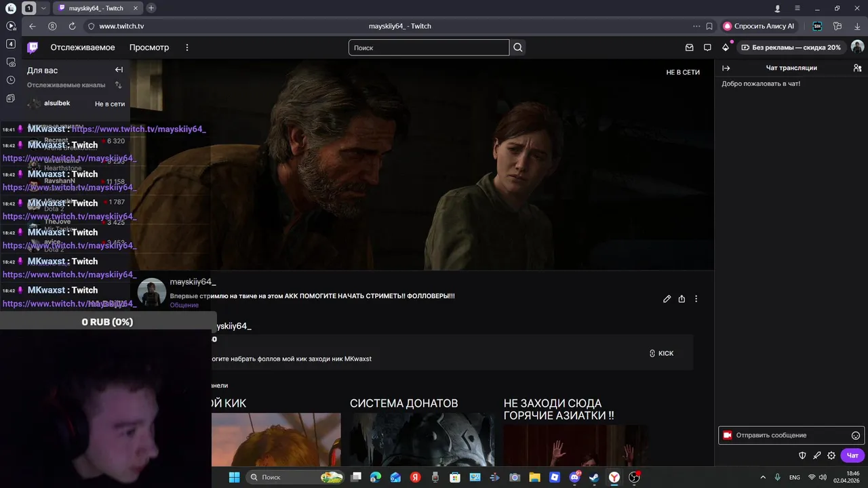
Task: Click the www.twitch.tv address bar
Action: pos(121,26)
